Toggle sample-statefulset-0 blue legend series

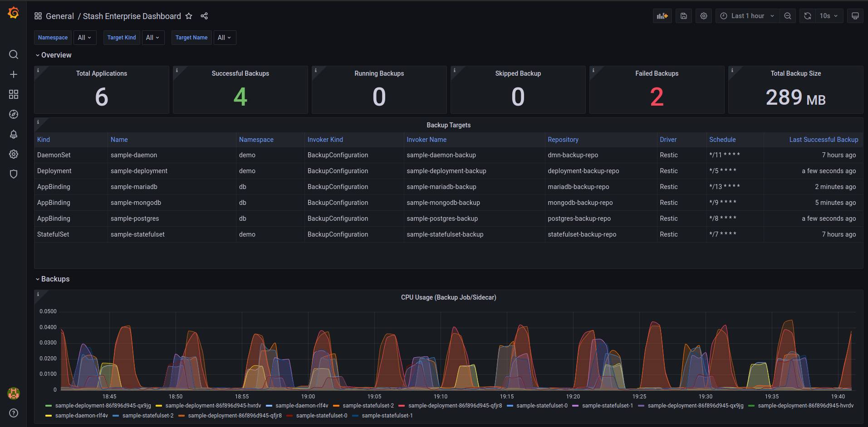pyautogui.click(x=541, y=406)
